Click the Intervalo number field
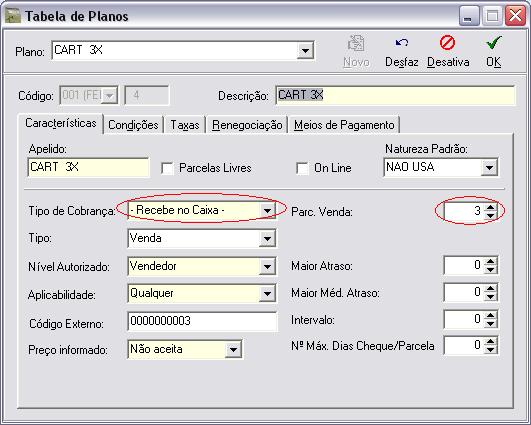 [464, 320]
